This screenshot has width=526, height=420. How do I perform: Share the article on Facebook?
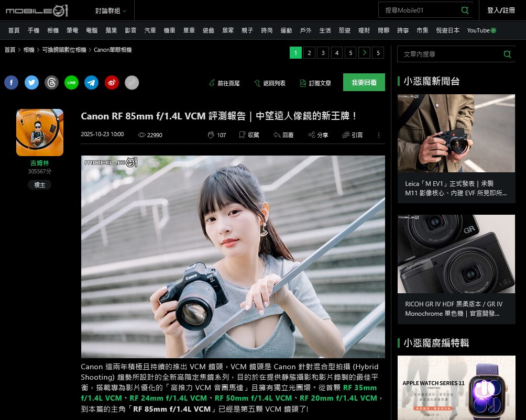[x=12, y=83]
